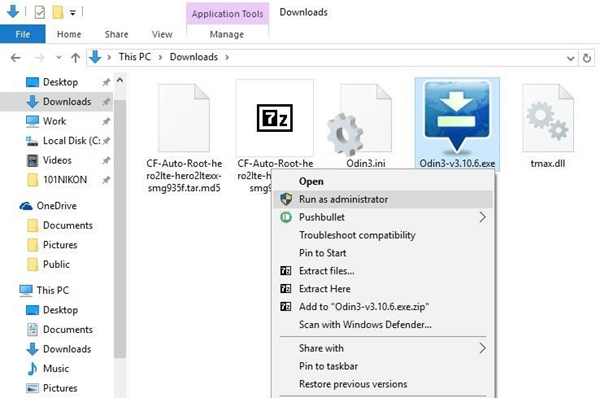Switch to the View ribbon tab
Viewport: 600px width, 398px height.
162,34
